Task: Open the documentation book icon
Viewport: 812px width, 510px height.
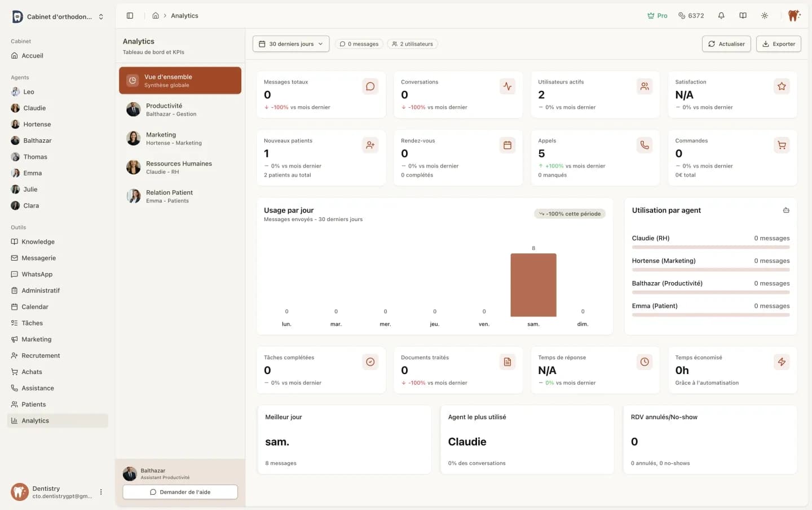Action: pos(743,15)
